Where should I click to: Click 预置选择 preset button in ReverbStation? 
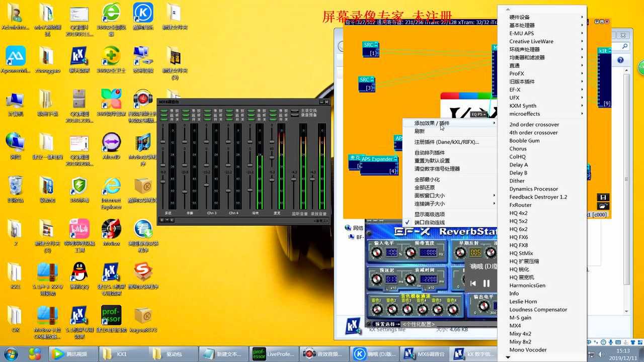click(387, 324)
